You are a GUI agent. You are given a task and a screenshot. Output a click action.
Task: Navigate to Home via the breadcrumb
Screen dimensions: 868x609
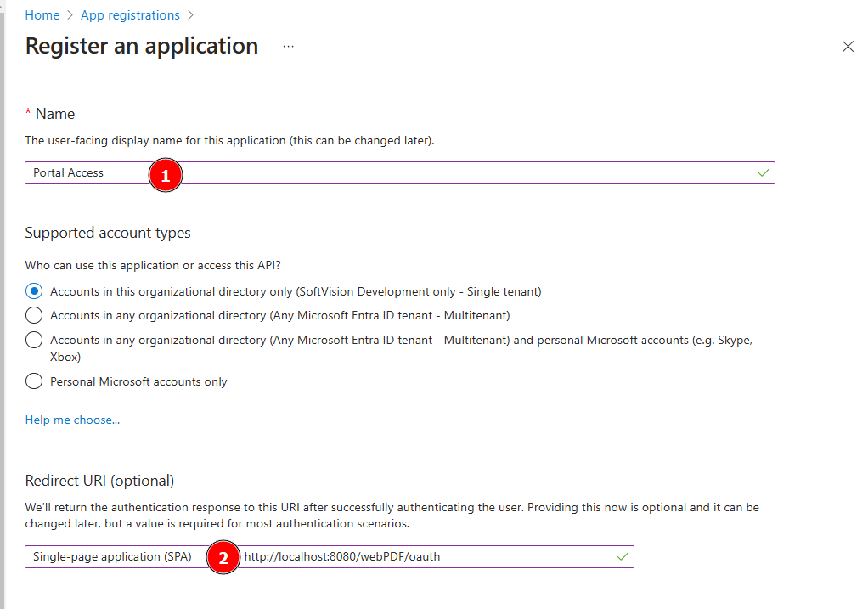click(x=42, y=14)
